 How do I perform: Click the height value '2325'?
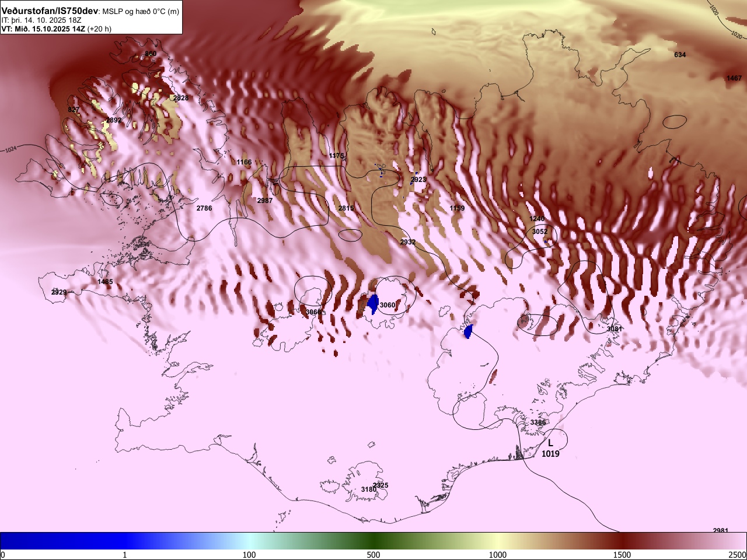pos(381,485)
